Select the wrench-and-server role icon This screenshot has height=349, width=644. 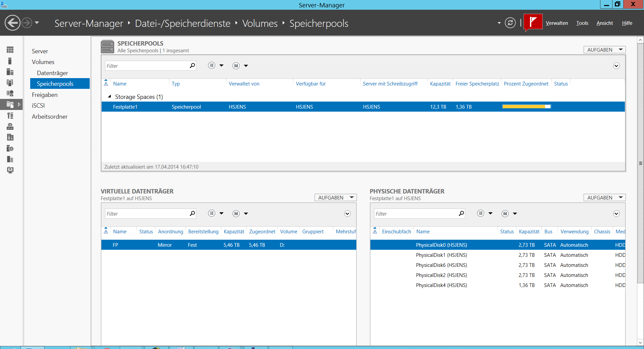pos(10,116)
